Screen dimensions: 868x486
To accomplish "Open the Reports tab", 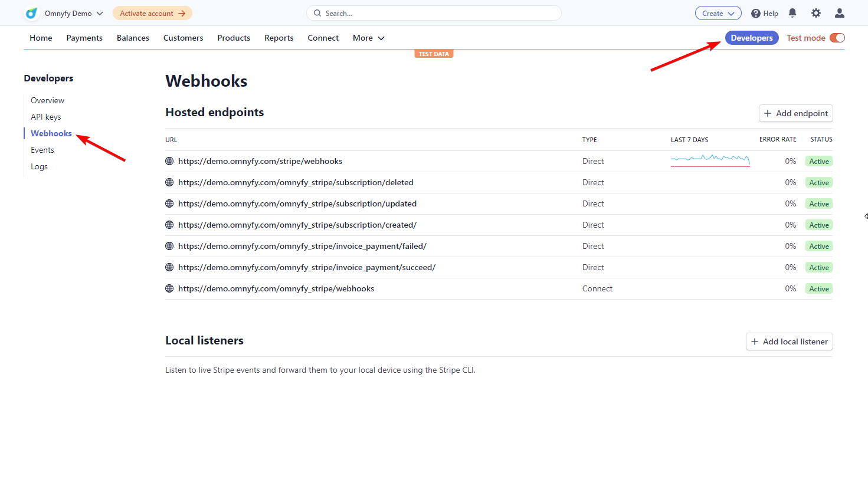I will [x=279, y=38].
